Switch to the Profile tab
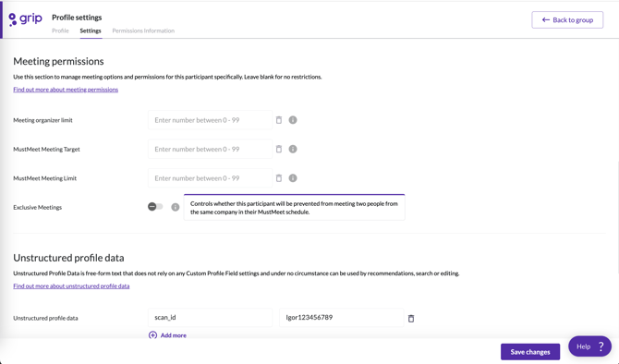This screenshot has height=364, width=619. (x=60, y=30)
